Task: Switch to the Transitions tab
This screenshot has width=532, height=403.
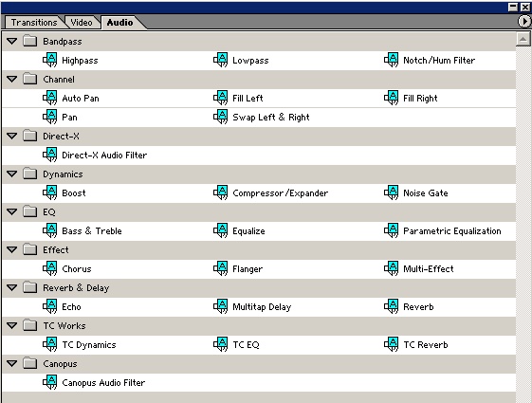Action: tap(34, 23)
